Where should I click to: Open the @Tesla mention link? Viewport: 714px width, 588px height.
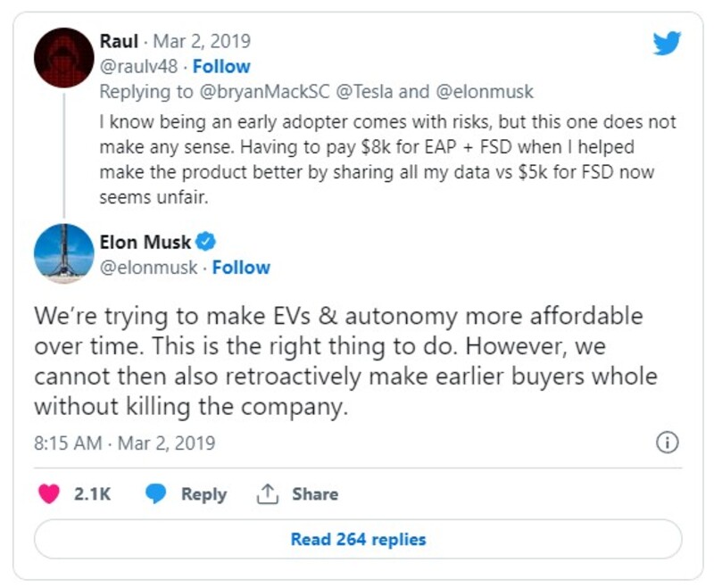[x=364, y=92]
